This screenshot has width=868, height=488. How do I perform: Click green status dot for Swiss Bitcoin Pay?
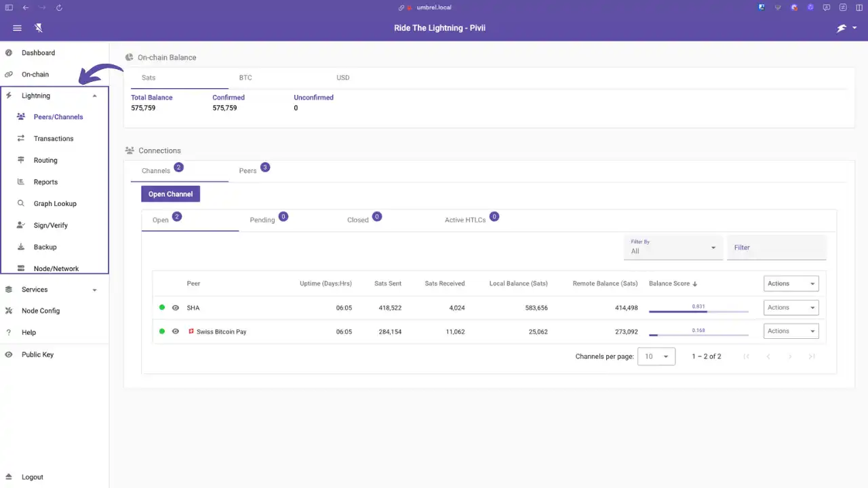point(162,331)
